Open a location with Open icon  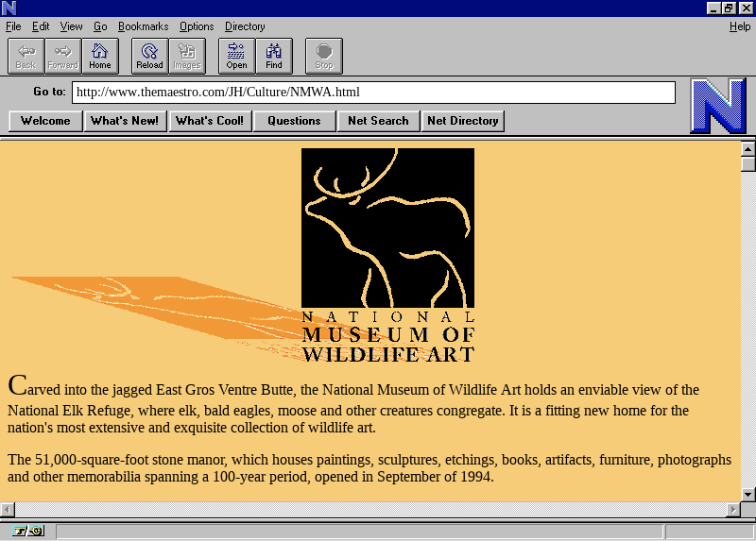pos(236,56)
